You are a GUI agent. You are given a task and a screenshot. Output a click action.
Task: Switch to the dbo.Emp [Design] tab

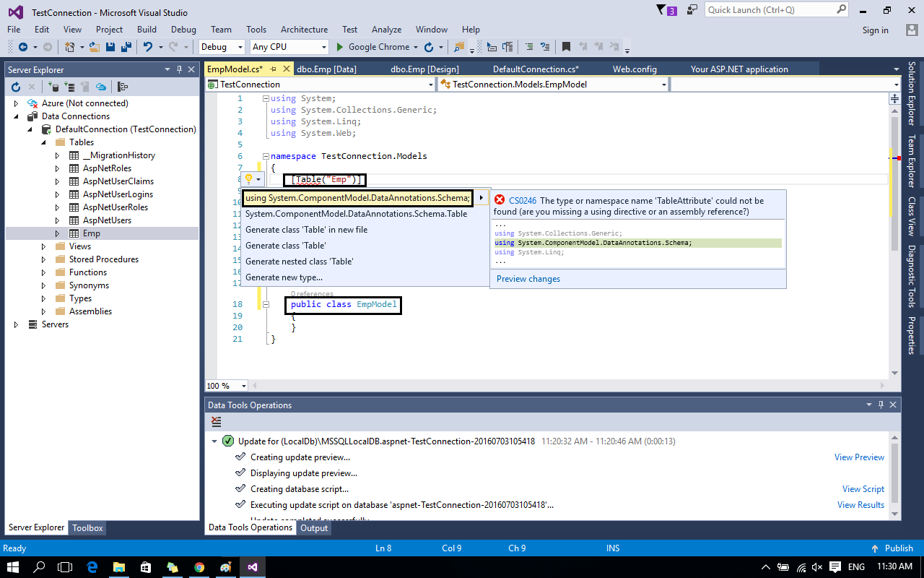[x=424, y=69]
